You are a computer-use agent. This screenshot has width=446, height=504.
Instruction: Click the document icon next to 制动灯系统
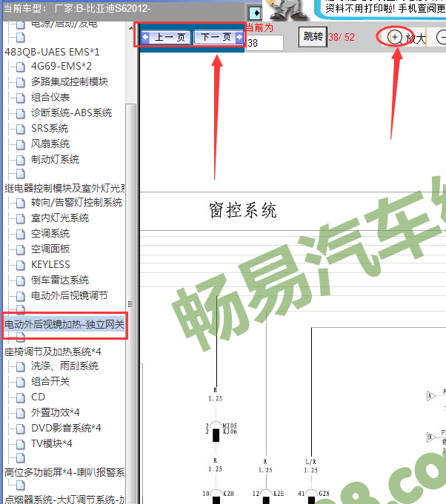pos(21,159)
